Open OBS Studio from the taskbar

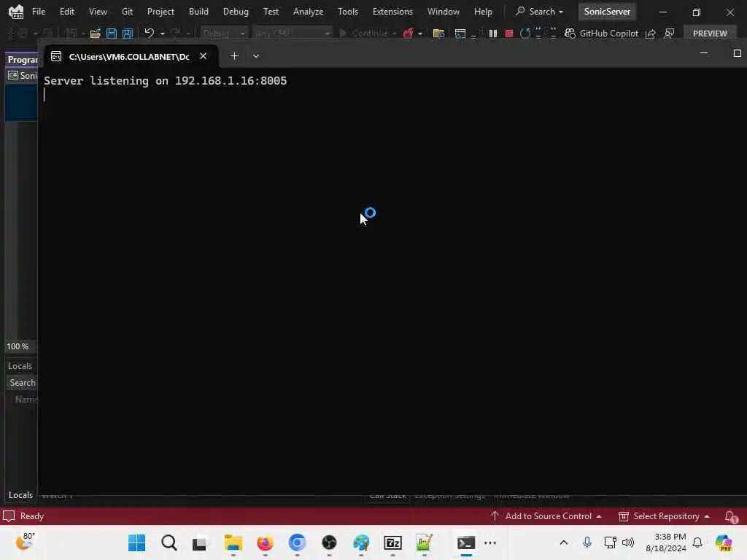[329, 542]
